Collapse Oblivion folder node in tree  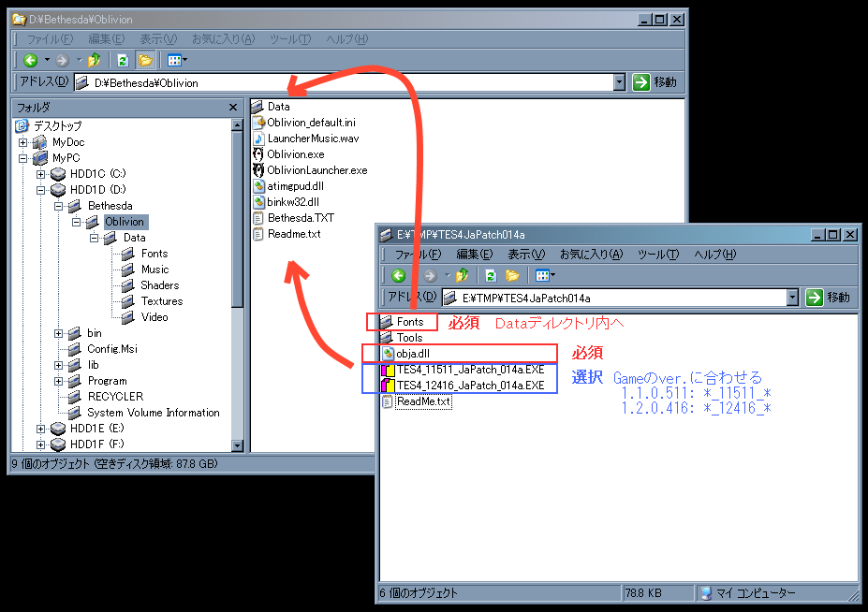point(76,222)
